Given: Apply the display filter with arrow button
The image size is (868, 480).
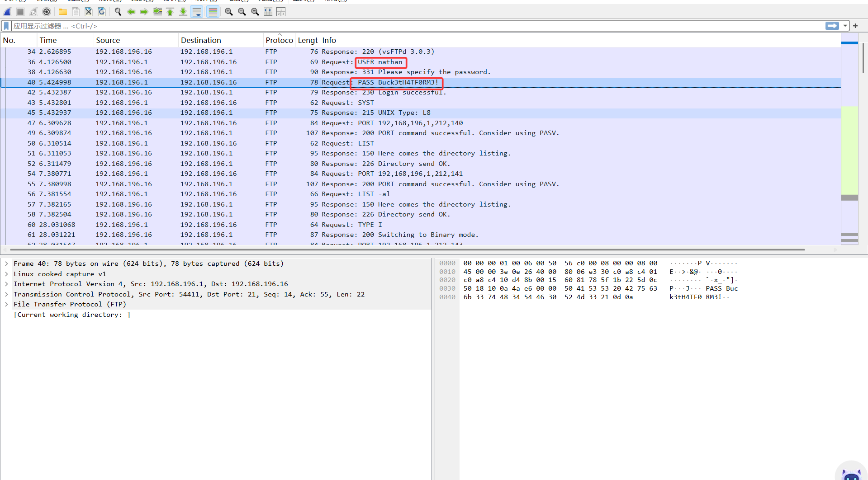Looking at the screenshot, I should click(x=832, y=26).
